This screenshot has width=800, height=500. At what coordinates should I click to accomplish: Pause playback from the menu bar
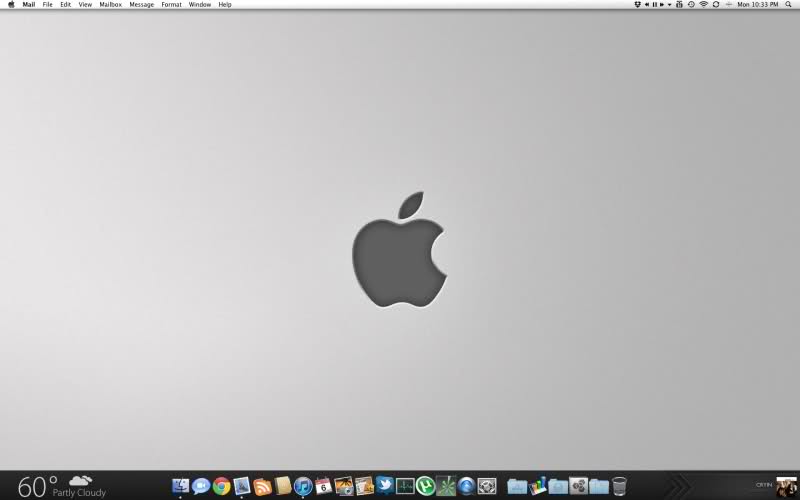click(655, 4)
